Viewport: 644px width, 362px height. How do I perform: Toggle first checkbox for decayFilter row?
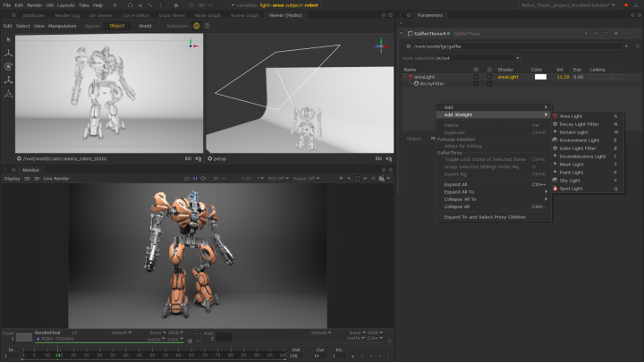[x=476, y=83]
